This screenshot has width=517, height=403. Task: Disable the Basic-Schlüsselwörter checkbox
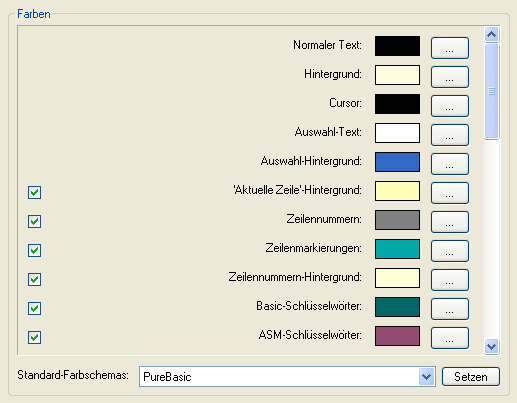pyautogui.click(x=34, y=308)
